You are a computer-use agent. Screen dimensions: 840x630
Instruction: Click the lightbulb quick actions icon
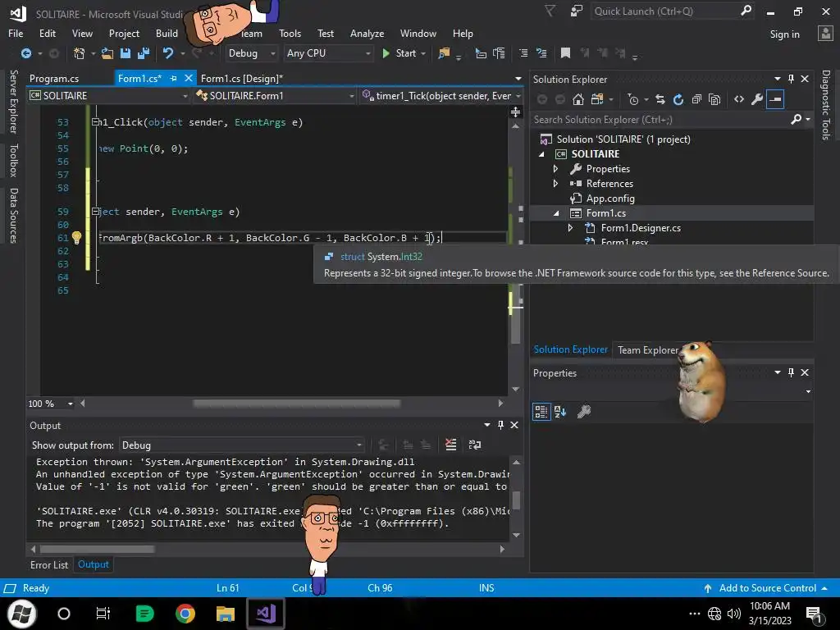click(76, 237)
